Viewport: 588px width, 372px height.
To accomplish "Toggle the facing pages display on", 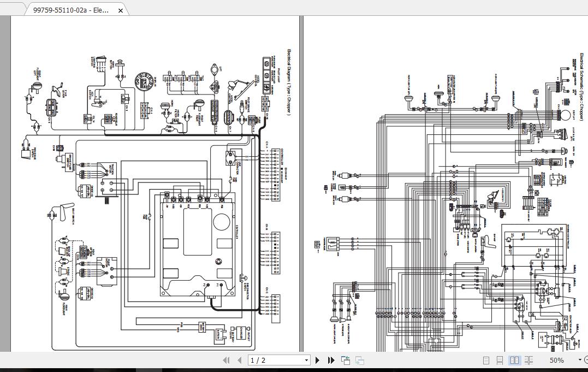I will pos(514,361).
